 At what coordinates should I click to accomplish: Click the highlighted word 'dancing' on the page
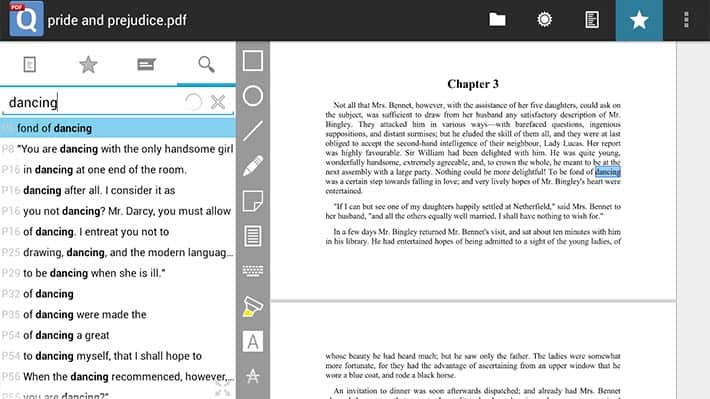(x=607, y=172)
